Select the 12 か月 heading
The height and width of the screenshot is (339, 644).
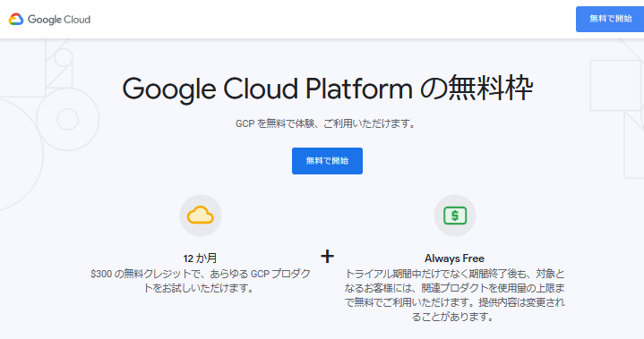coord(200,258)
